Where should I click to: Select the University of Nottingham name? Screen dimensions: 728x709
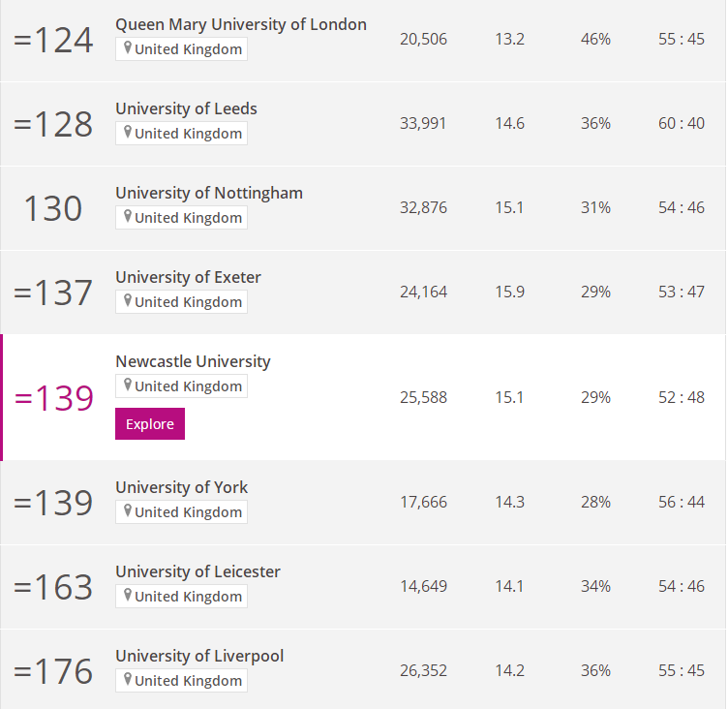coord(209,193)
